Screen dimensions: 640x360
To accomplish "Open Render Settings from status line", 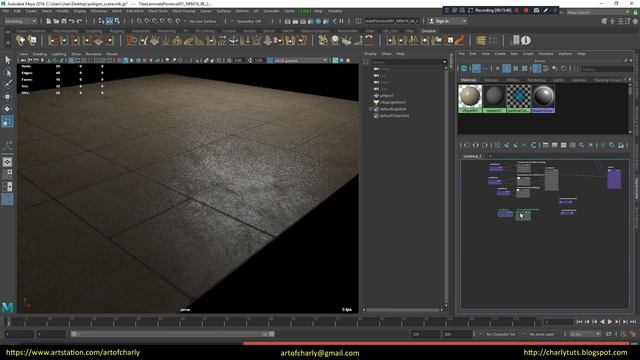I will (311, 21).
